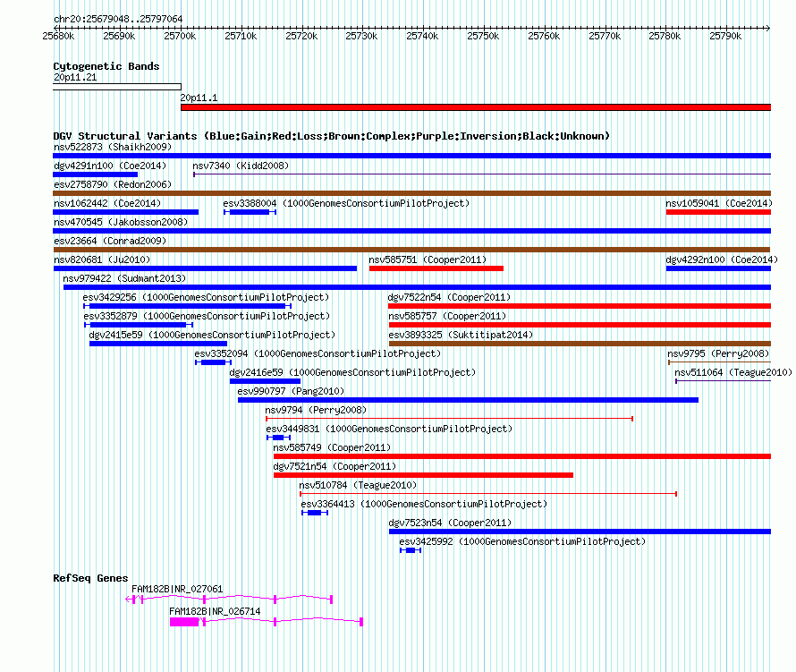The height and width of the screenshot is (672, 796).
Task: Open the esv23664 (Conrad2009) brown bar
Action: (x=411, y=250)
